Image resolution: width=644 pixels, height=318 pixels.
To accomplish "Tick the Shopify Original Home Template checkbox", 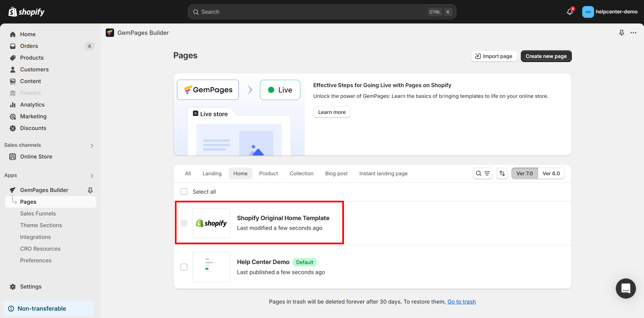I will click(184, 223).
